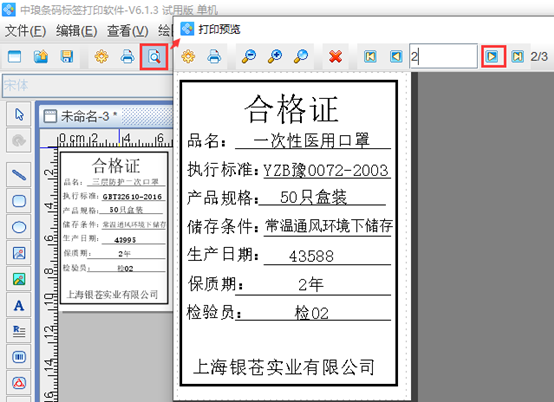Image resolution: width=554 pixels, height=402 pixels.
Task: Select the text A tool
Action: [19, 305]
